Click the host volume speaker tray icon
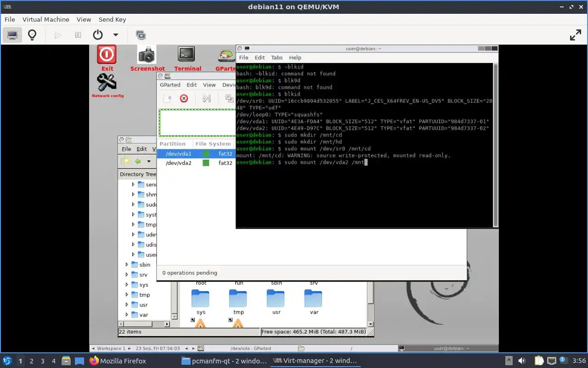Viewport: 588px width, 368px height. (x=522, y=361)
